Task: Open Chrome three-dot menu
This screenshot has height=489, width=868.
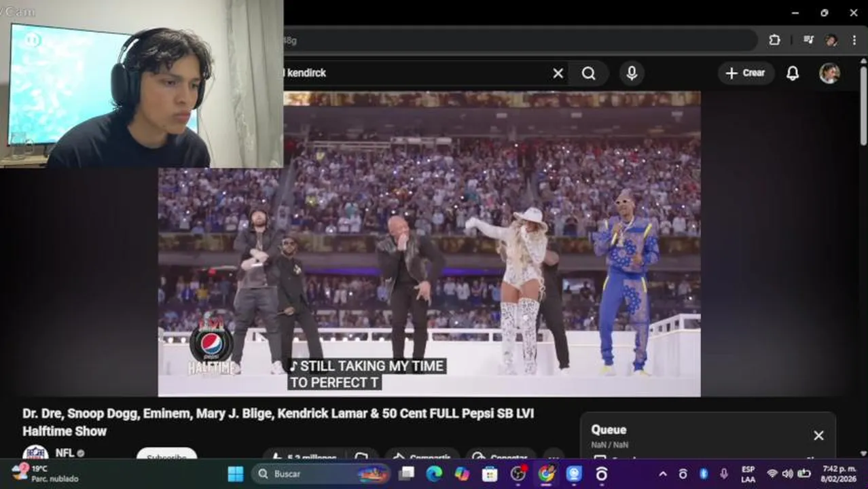Action: (854, 40)
